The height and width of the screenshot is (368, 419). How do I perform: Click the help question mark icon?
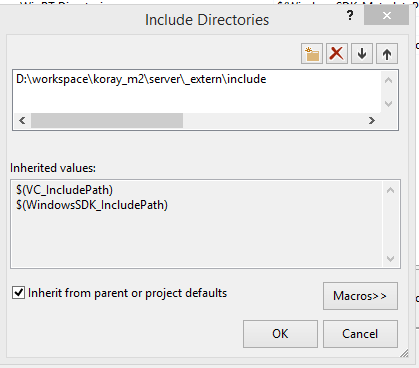tap(350, 15)
